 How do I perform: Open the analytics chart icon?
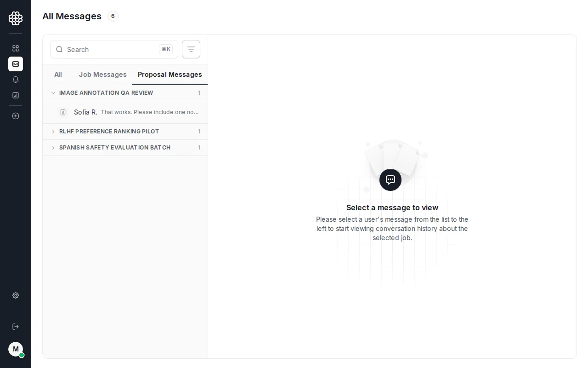(x=16, y=95)
